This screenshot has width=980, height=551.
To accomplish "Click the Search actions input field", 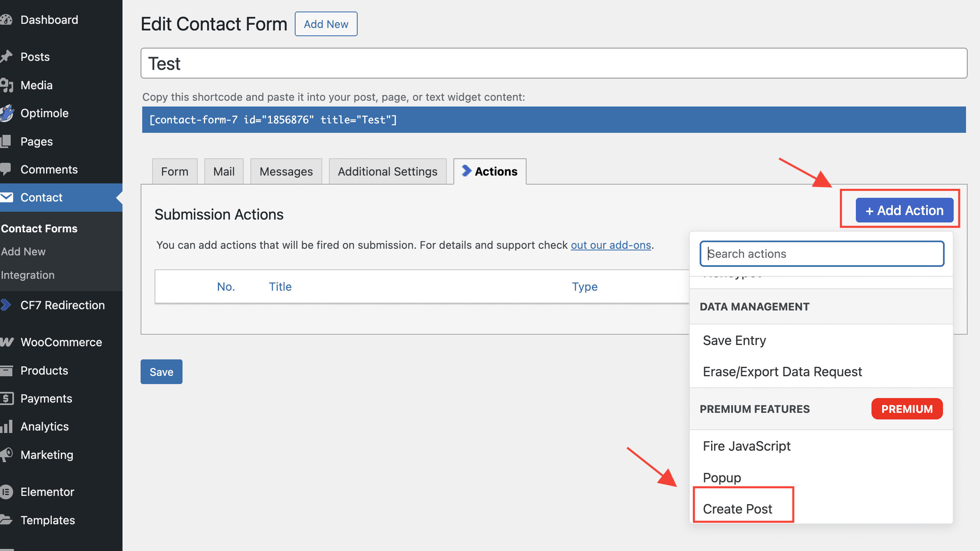I will tap(821, 254).
